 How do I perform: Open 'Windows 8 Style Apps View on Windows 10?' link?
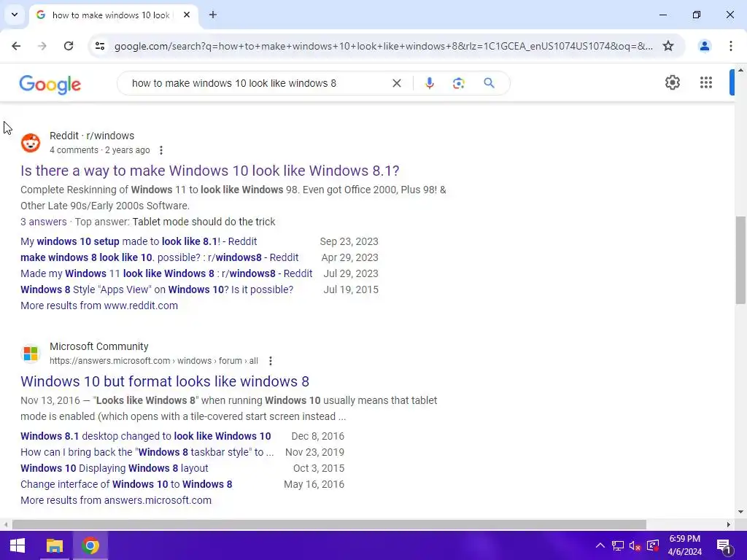click(157, 289)
